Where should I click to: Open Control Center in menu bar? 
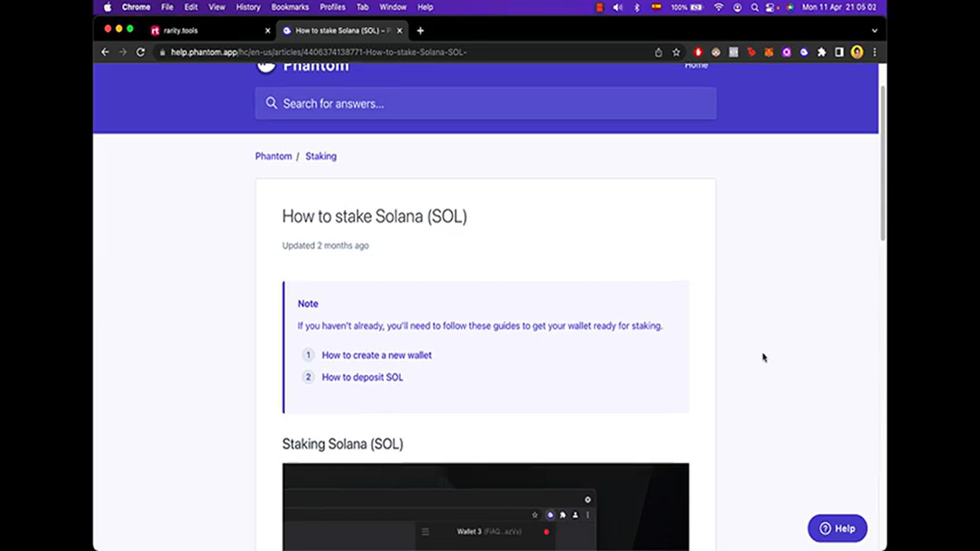click(x=771, y=7)
